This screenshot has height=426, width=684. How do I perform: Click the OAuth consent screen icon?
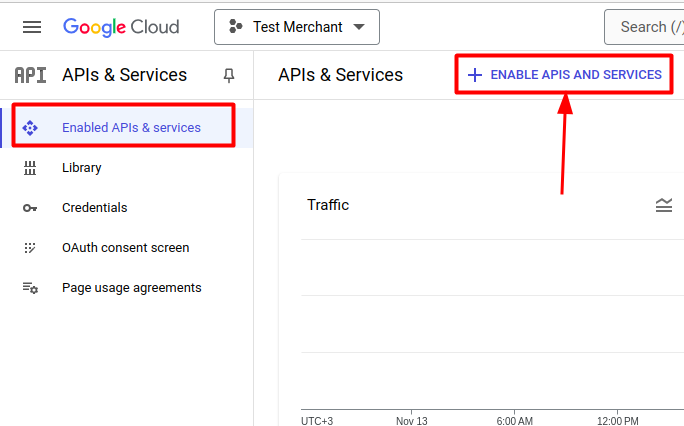[x=30, y=248]
